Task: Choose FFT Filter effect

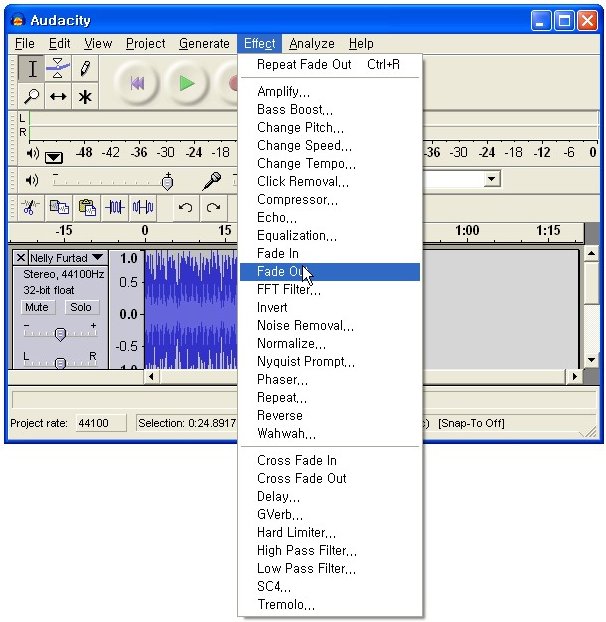Action: click(330, 290)
